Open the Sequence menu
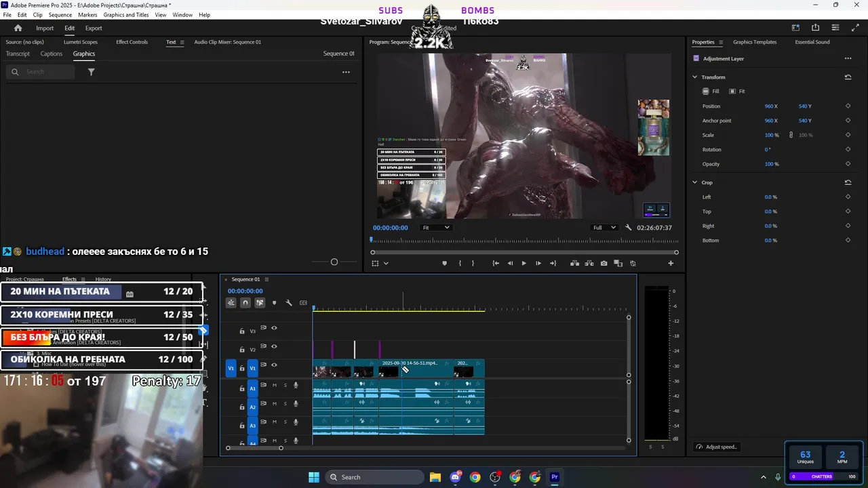 [60, 15]
